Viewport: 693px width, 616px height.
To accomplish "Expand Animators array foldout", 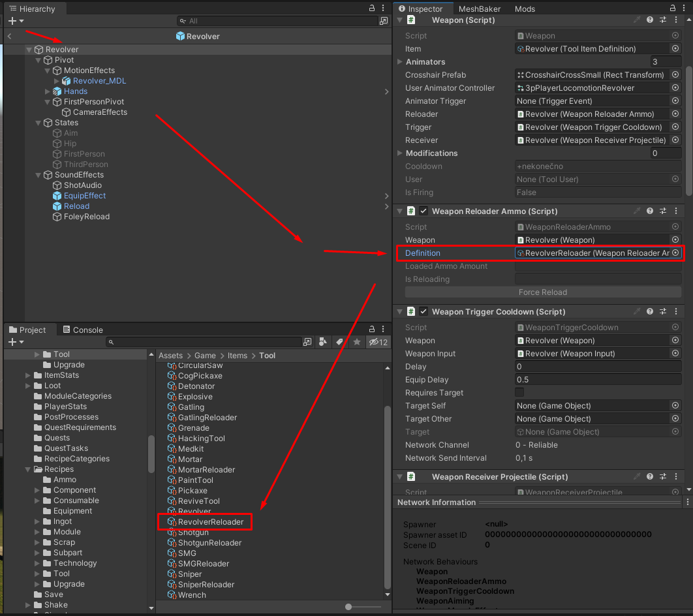I will (399, 62).
